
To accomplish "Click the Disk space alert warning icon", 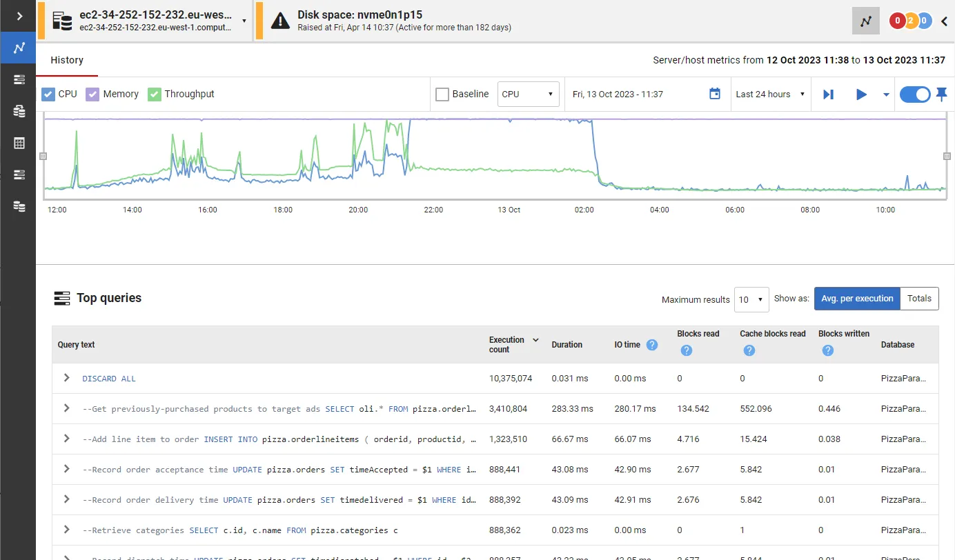I will pos(280,20).
